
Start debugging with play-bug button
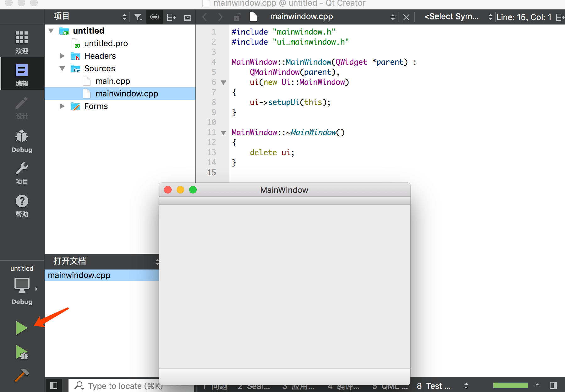coord(22,352)
